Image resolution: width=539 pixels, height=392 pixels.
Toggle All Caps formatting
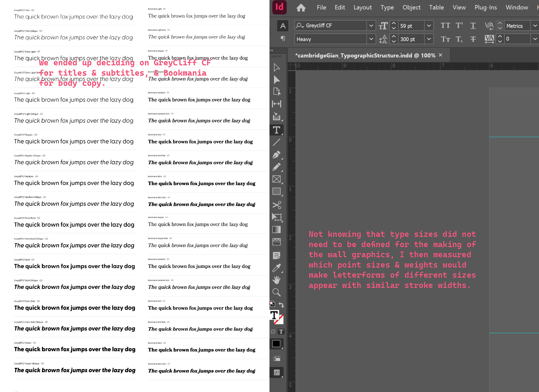pyautogui.click(x=445, y=26)
